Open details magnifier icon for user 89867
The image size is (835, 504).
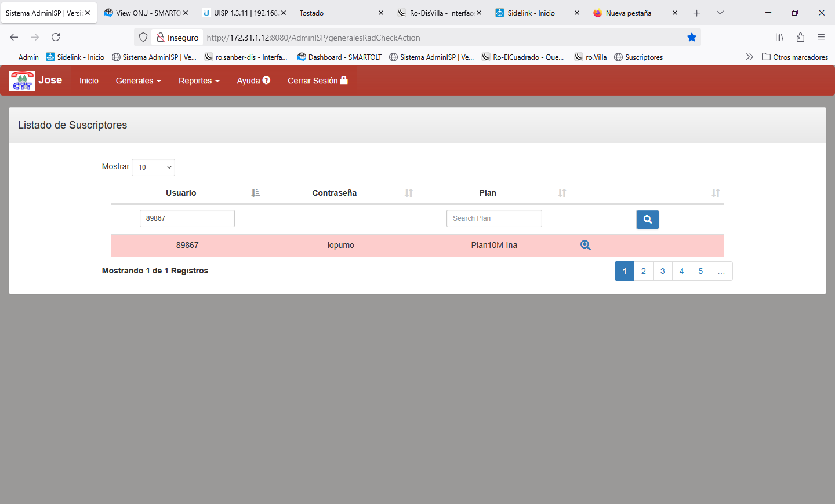point(585,245)
